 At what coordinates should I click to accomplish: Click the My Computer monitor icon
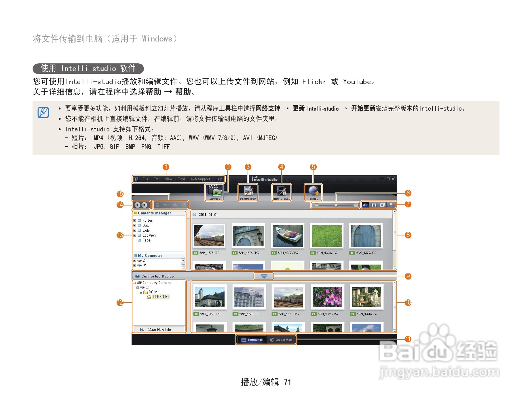point(136,256)
